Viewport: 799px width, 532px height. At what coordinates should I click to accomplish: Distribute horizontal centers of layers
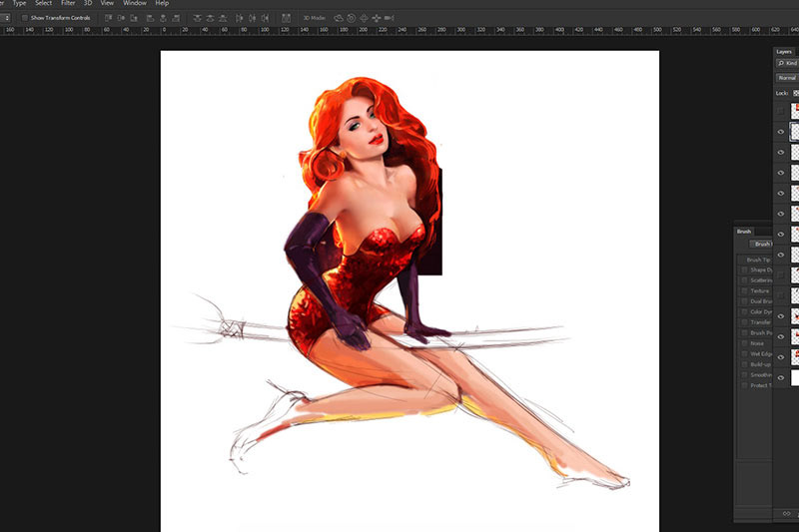252,18
